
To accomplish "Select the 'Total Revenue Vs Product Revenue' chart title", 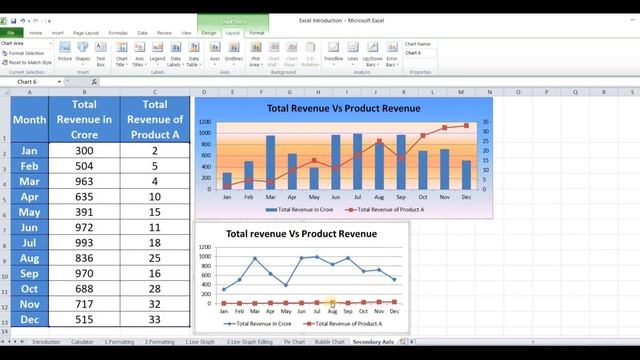I will [x=344, y=108].
